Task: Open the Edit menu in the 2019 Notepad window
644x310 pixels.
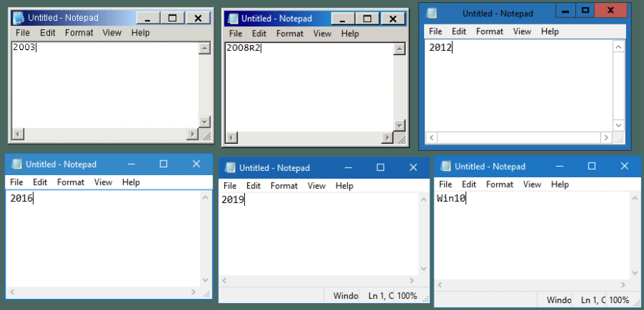Action: (x=253, y=186)
